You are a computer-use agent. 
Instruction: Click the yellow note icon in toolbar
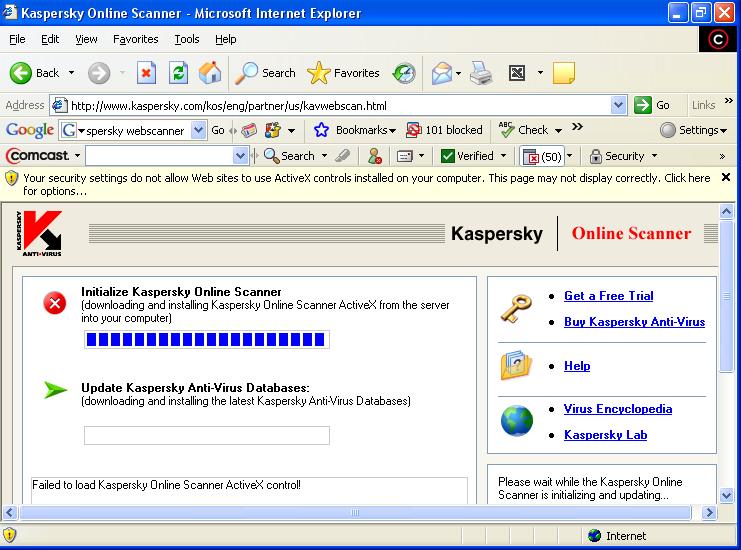563,73
